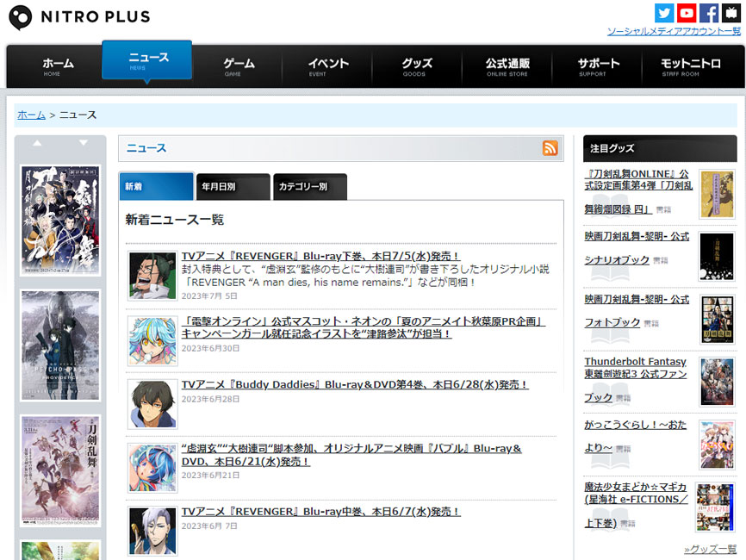Open 公式通販 online store menu
Screen dimensions: 746x560
507,66
